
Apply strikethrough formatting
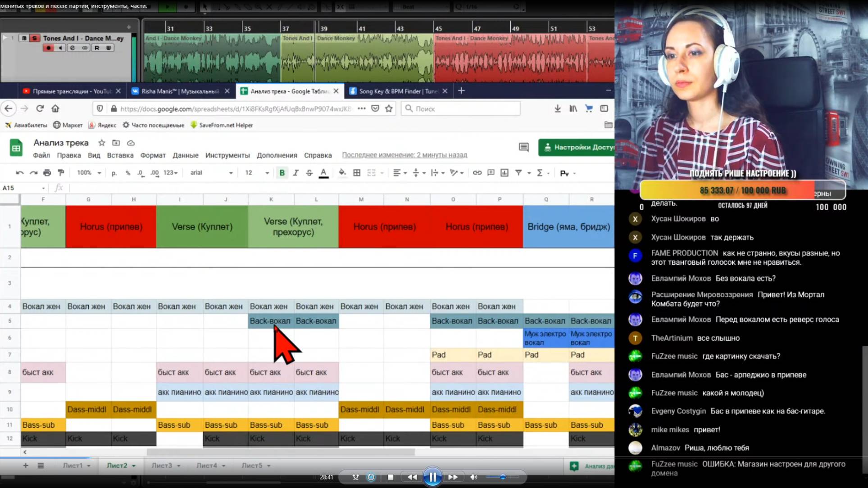pyautogui.click(x=309, y=173)
